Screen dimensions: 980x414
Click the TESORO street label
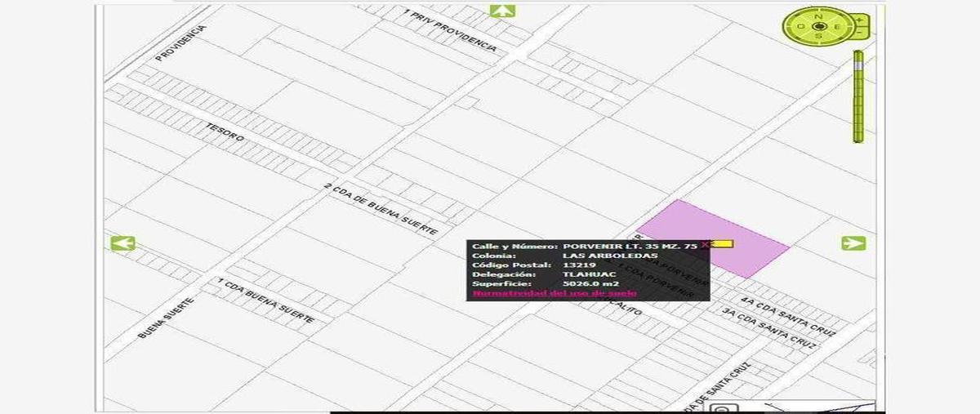pyautogui.click(x=225, y=133)
